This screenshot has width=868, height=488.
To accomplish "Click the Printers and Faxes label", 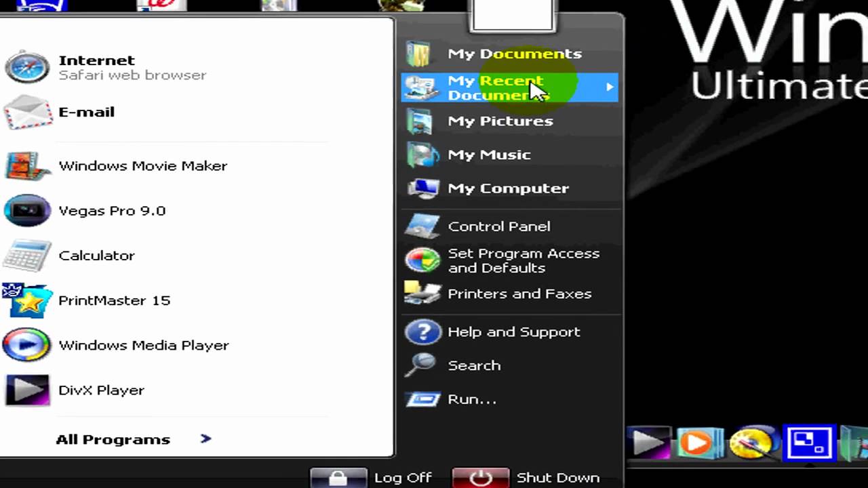I will point(519,293).
